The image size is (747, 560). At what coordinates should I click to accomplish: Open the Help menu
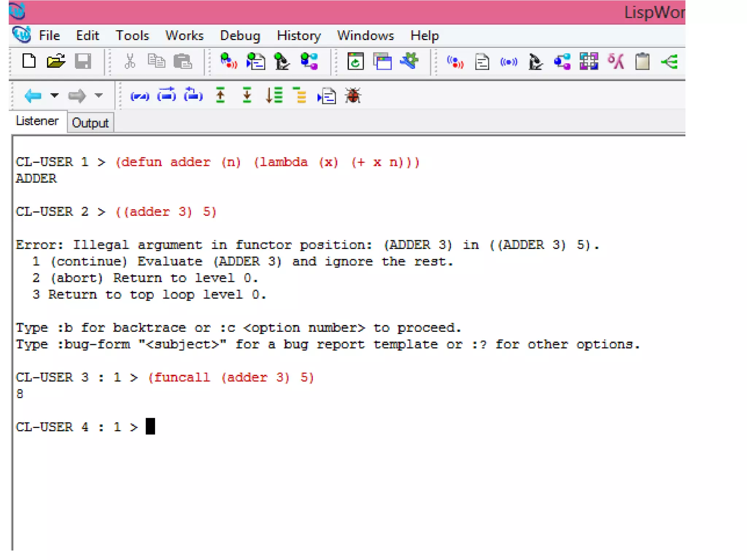coord(425,36)
